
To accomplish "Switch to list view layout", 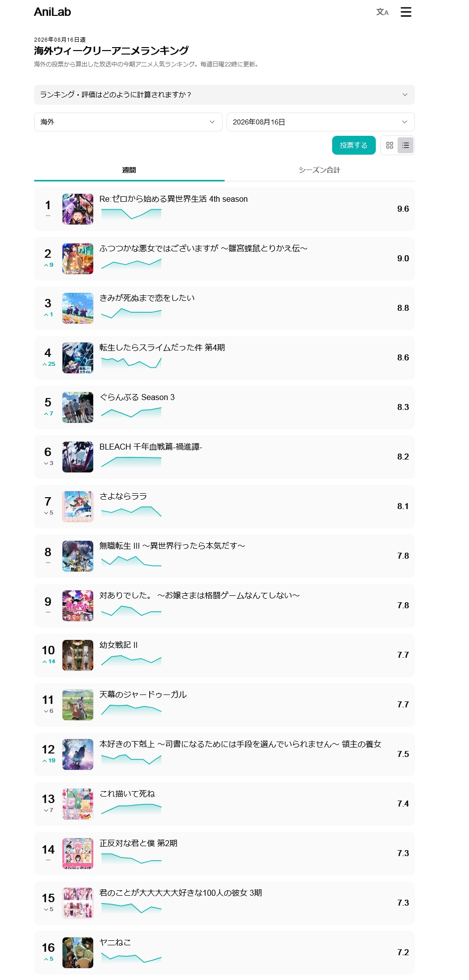I will point(406,145).
